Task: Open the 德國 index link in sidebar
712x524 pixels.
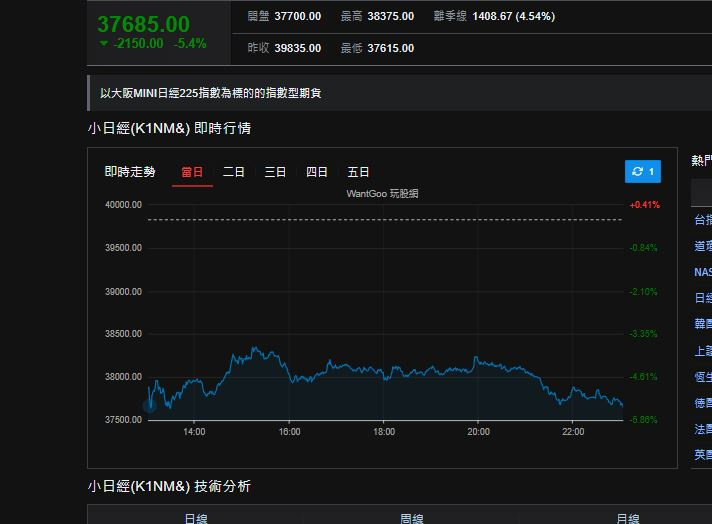Action: 703,402
